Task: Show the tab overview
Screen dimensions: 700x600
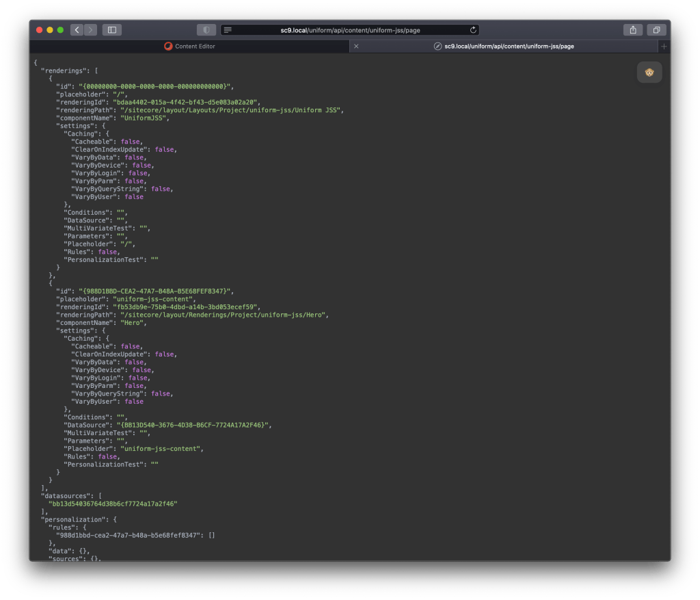Action: pos(656,30)
